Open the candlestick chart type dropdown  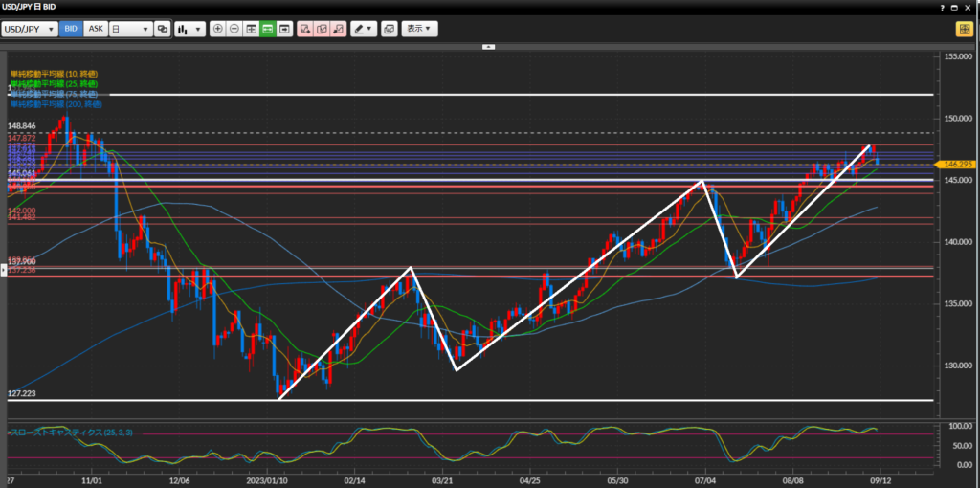coord(189,29)
